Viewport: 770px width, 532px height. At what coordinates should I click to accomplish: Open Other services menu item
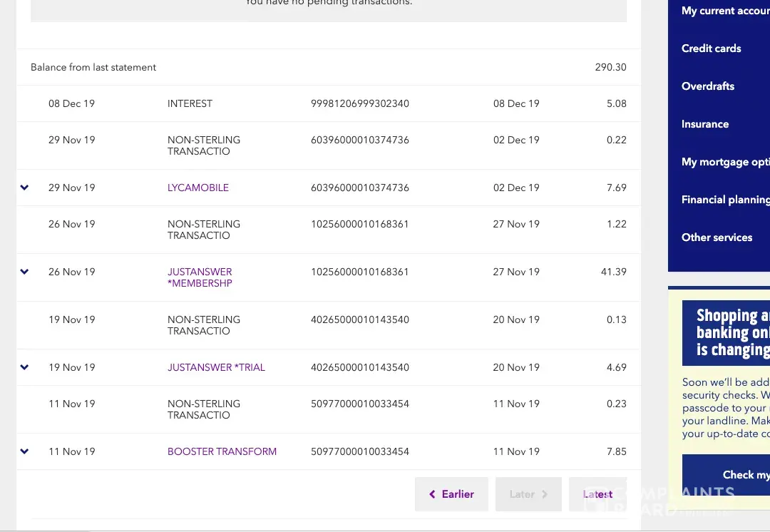pos(717,237)
